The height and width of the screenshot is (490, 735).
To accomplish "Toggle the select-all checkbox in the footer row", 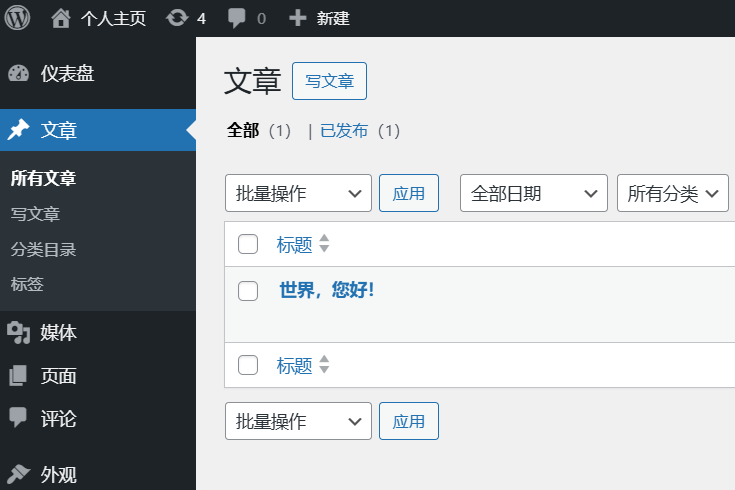I will 248,365.
